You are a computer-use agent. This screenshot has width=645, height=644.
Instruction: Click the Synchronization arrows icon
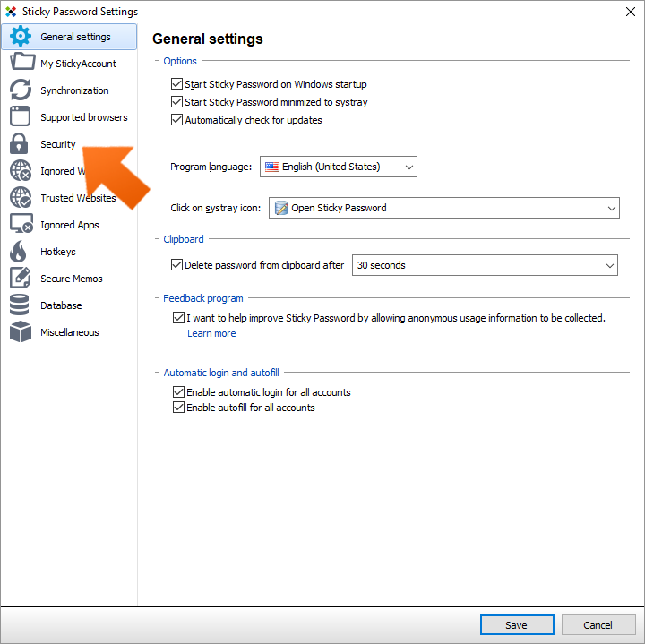20,90
